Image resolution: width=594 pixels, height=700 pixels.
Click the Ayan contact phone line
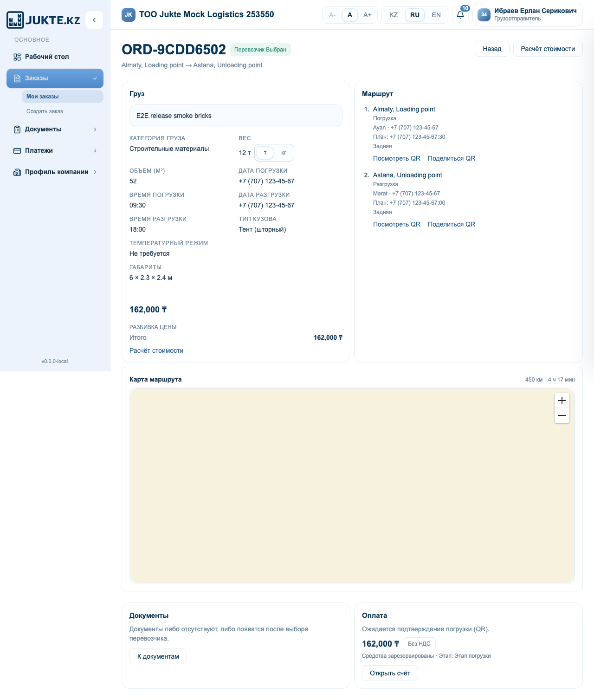(x=406, y=128)
